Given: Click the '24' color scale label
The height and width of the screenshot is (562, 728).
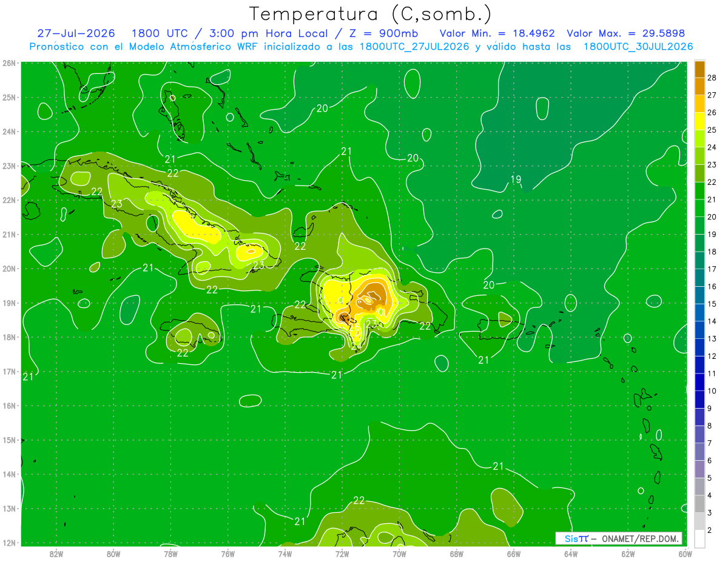Looking at the screenshot, I should pos(712,147).
